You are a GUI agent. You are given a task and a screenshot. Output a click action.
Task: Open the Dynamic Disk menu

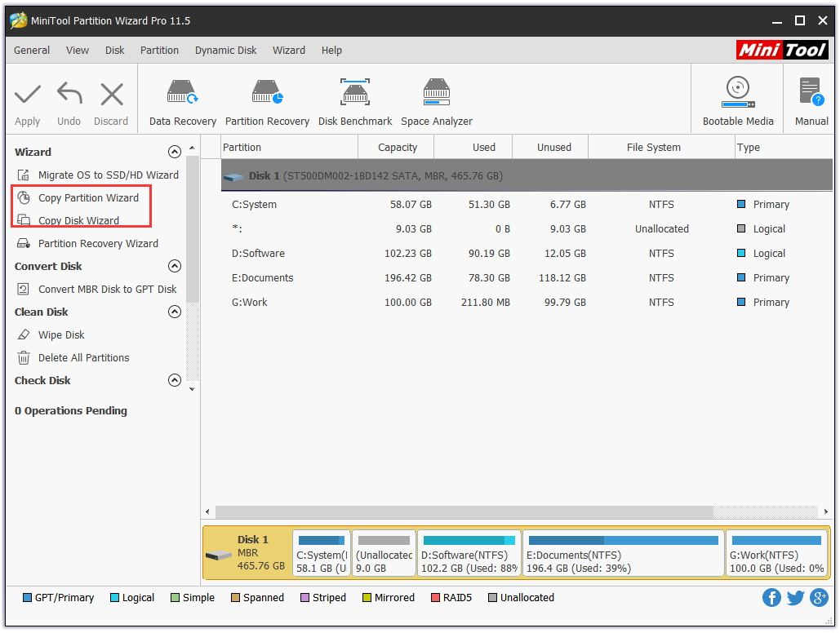tap(225, 51)
